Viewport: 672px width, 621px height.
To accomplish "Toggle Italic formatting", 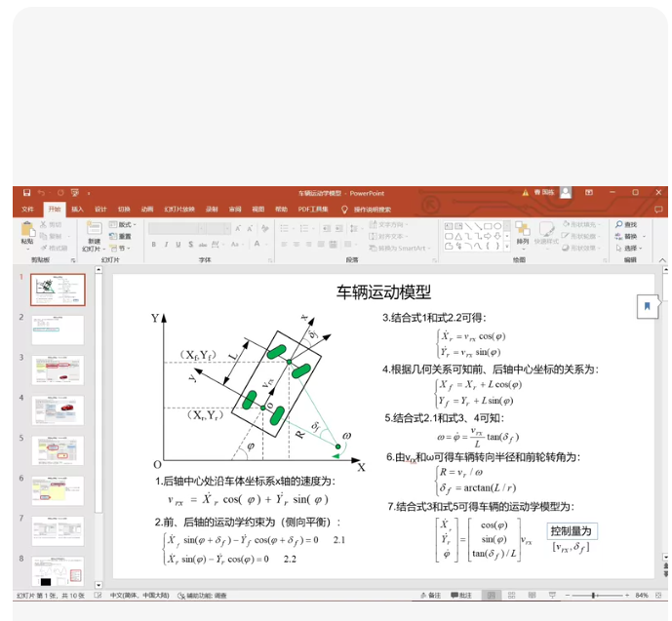I will [x=166, y=244].
